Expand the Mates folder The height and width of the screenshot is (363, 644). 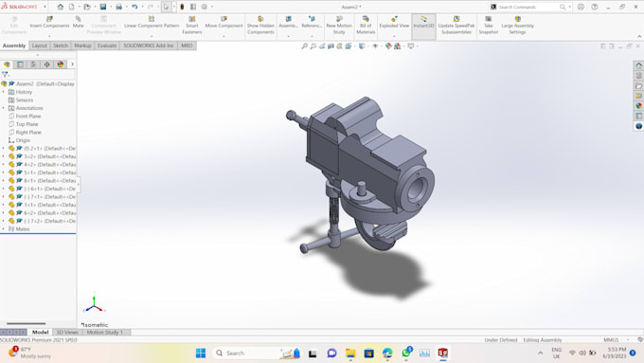pos(4,229)
